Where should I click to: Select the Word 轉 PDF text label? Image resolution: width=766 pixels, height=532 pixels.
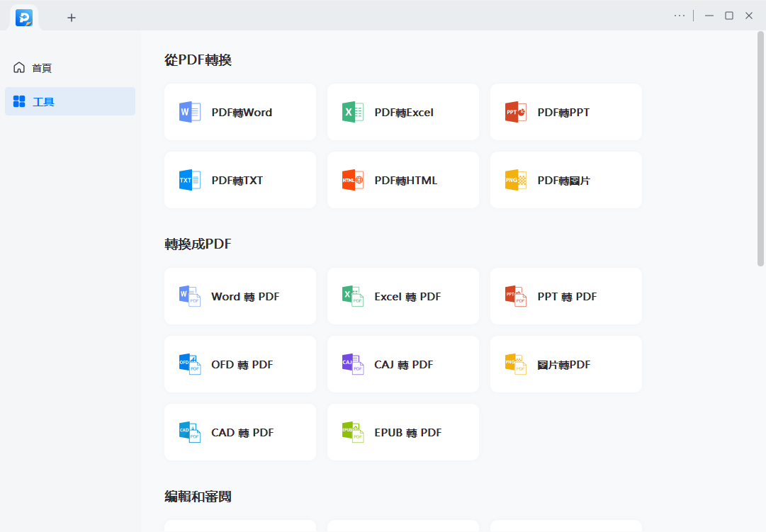click(245, 297)
